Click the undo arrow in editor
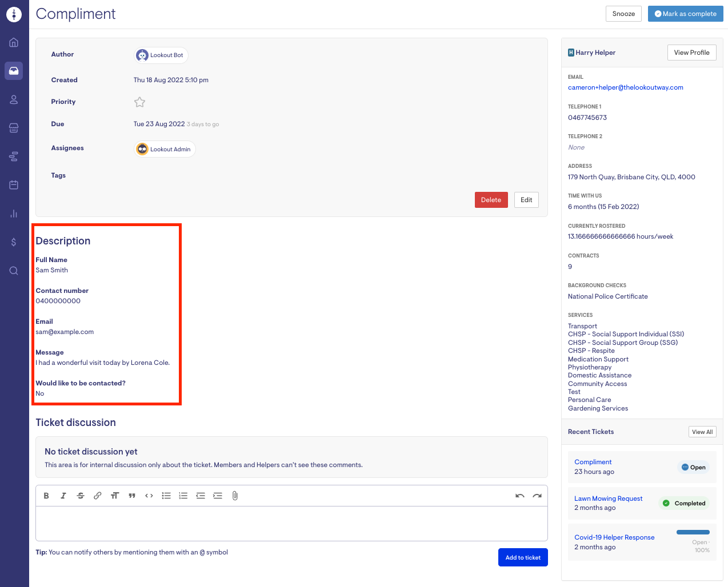The height and width of the screenshot is (587, 728). [x=519, y=496]
